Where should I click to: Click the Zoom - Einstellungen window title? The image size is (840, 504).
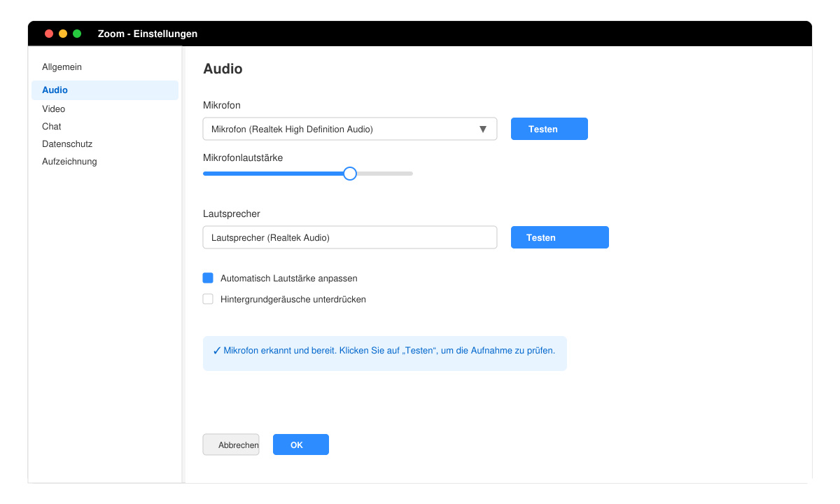pyautogui.click(x=148, y=34)
